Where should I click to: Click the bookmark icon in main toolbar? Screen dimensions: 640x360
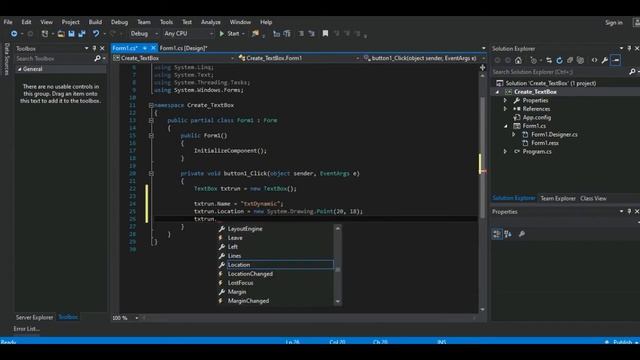coord(325,34)
